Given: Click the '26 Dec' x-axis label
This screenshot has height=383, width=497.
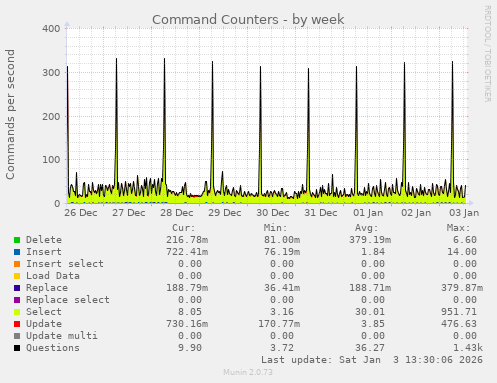Looking at the screenshot, I should pyautogui.click(x=81, y=213).
